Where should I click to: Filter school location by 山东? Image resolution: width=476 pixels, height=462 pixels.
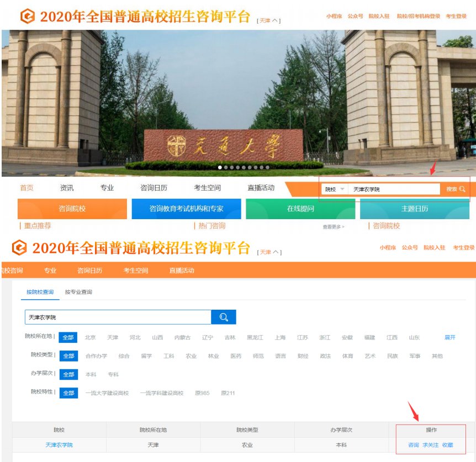coord(414,337)
